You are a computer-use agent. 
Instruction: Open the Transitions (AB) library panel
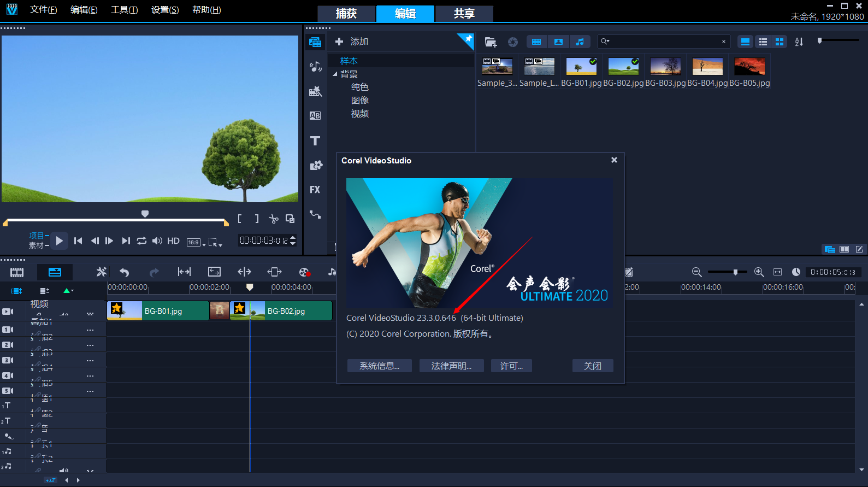[315, 116]
